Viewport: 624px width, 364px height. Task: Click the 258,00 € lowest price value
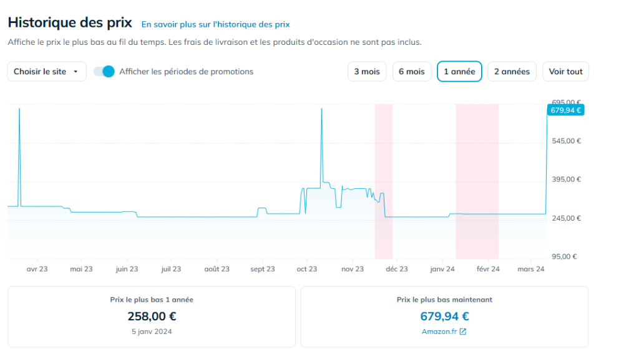tap(152, 317)
